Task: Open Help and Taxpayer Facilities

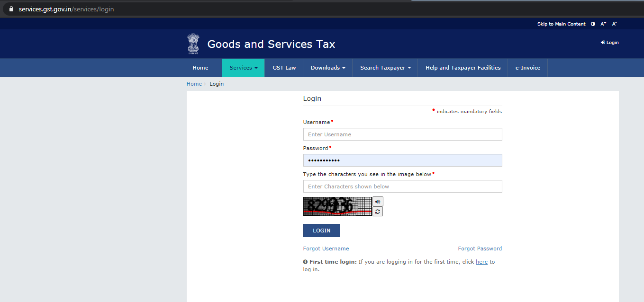Action: pos(463,68)
